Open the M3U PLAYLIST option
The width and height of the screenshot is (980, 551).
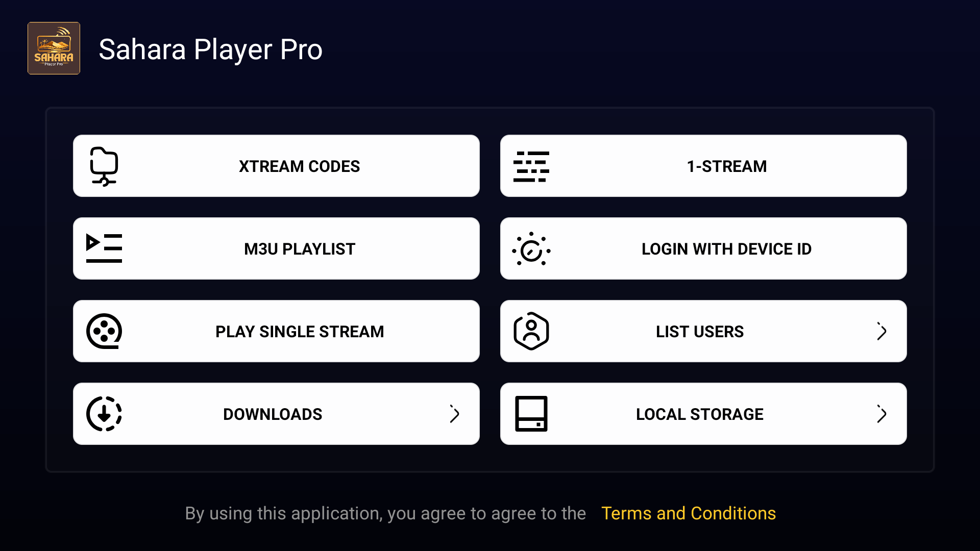pyautogui.click(x=276, y=248)
